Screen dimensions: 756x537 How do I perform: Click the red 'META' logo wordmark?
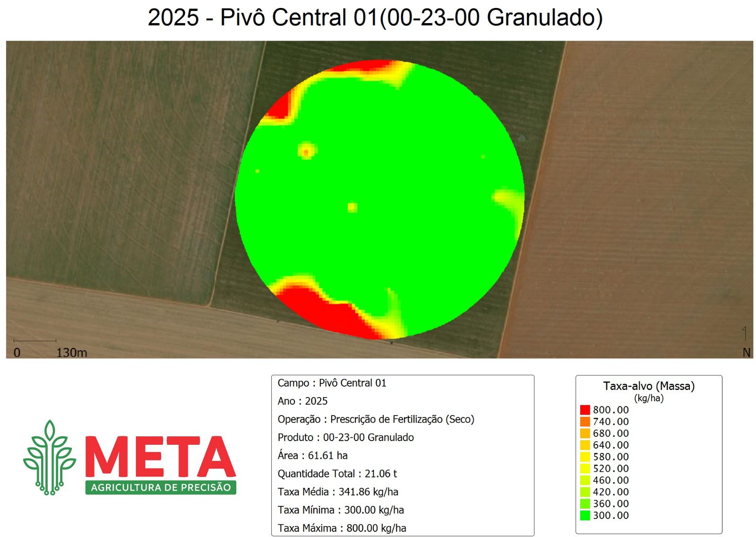click(160, 456)
